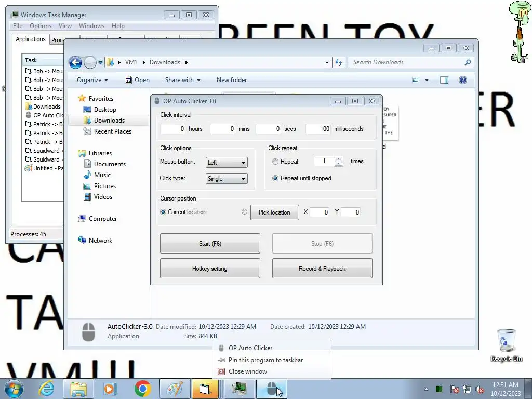Switch to Task Manager Applications tab
Screen dimensions: 532x399
pos(31,39)
